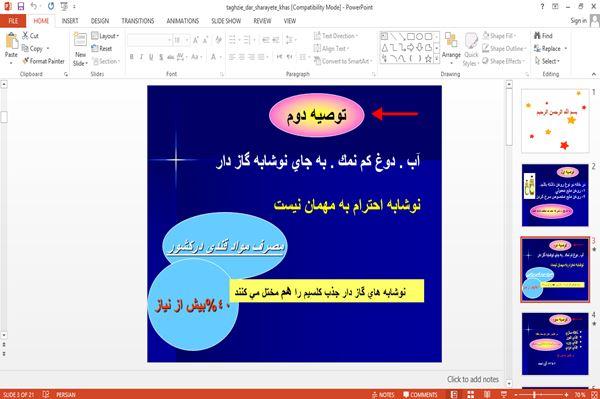Click the Repeat/Redo circular arrow icon
Screen dimensions: 600x399
point(51,7)
